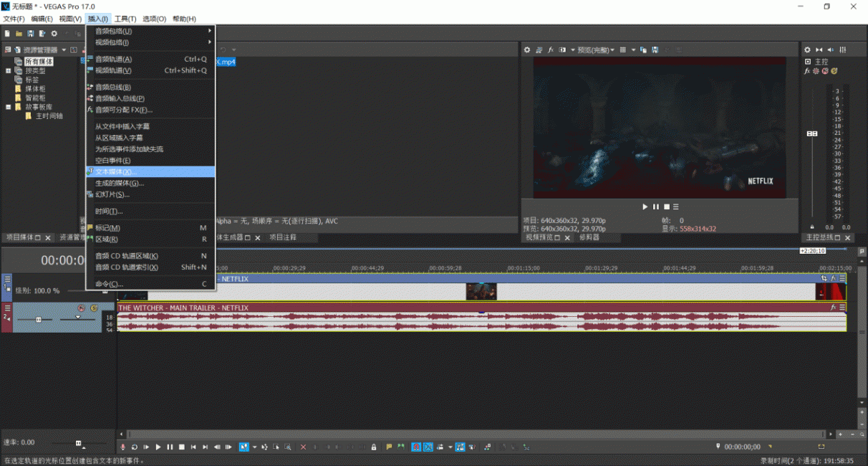
Task: Insert a region using the green flags icon
Action: pos(400,447)
